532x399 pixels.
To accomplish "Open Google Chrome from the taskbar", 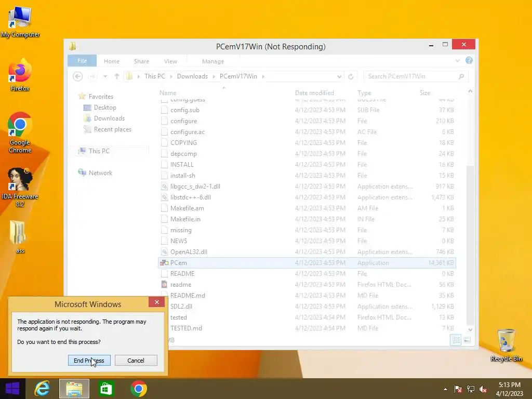I will [138, 389].
